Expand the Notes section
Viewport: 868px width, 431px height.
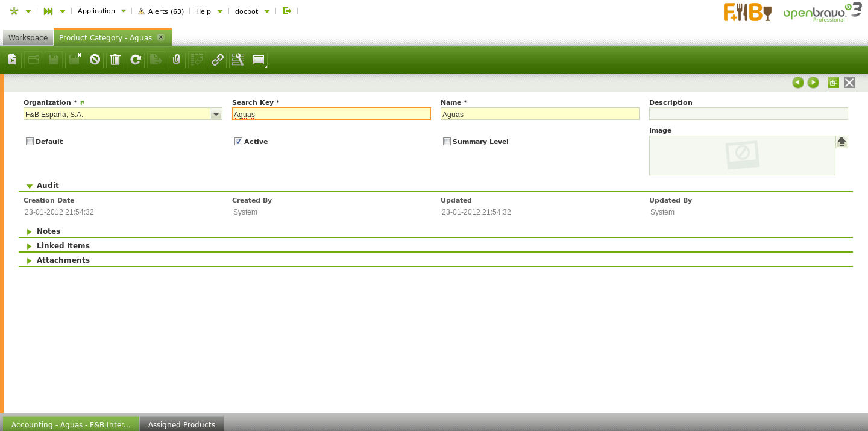pos(48,231)
